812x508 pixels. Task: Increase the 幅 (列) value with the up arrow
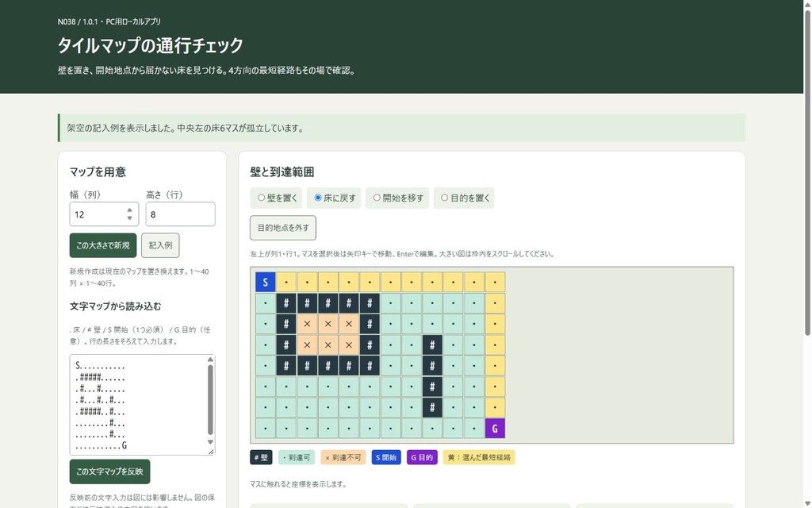[x=129, y=210]
